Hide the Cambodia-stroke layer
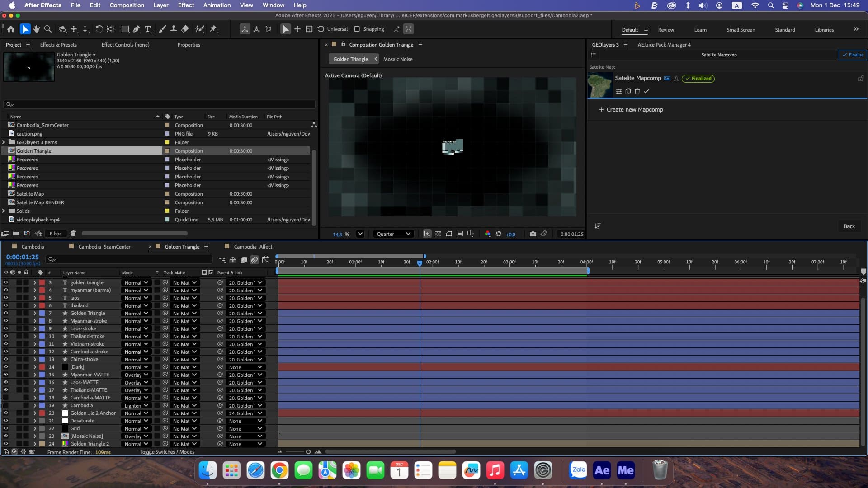 6,352
